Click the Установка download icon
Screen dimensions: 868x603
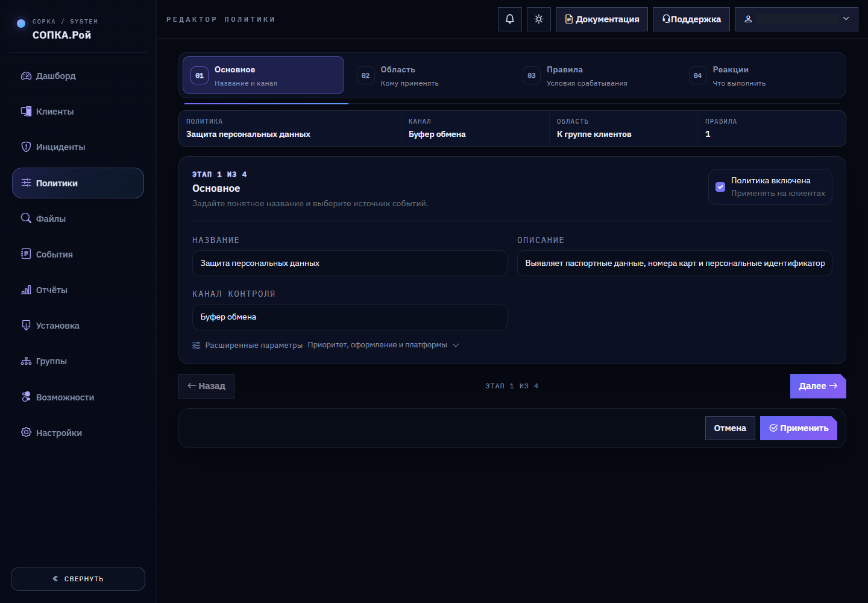click(x=26, y=326)
